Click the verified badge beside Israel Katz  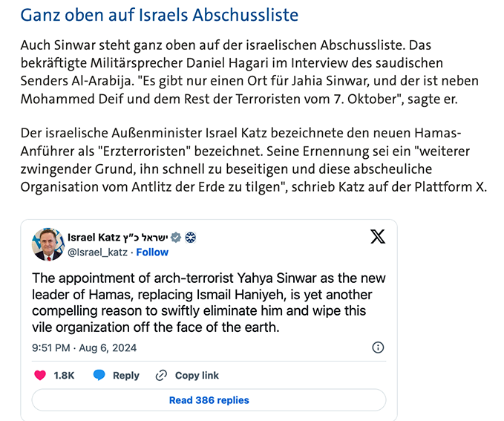(x=176, y=238)
